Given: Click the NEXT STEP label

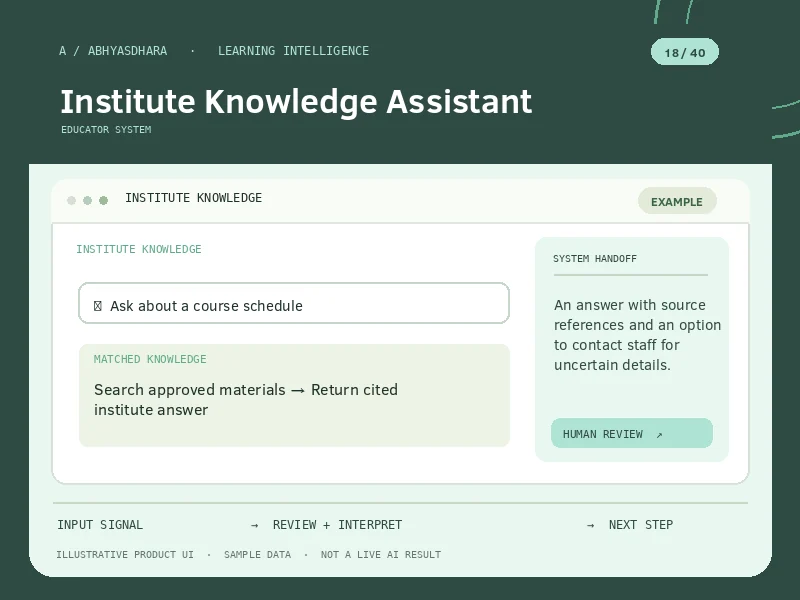Looking at the screenshot, I should (641, 524).
